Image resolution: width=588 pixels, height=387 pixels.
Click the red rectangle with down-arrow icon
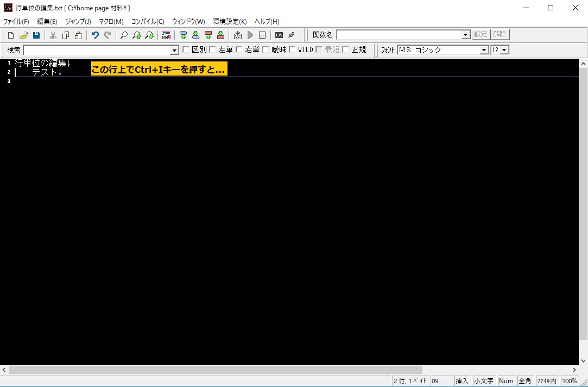tap(220, 35)
